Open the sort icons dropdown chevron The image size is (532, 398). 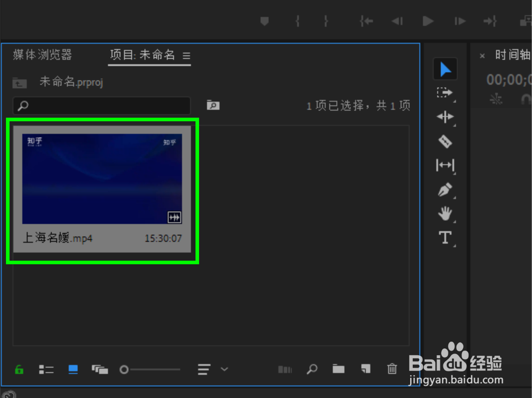[x=224, y=369]
